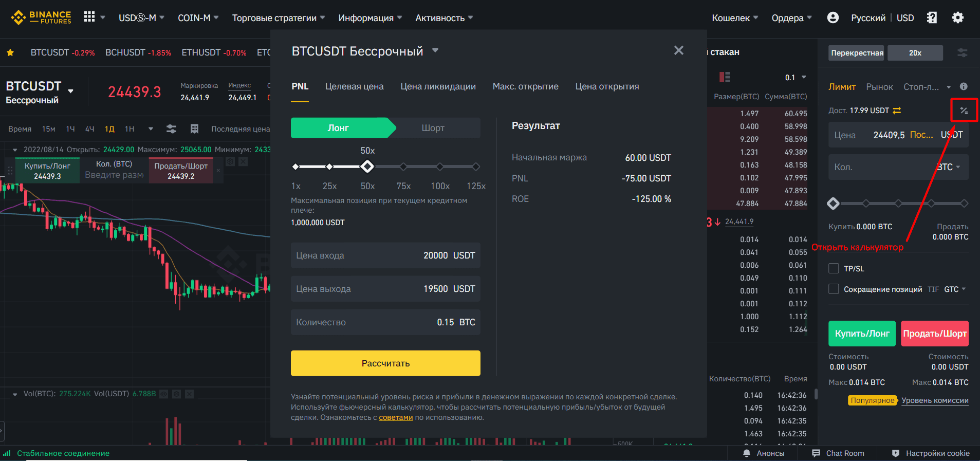Open the Уровень комиссии link
The width and height of the screenshot is (980, 461).
[x=935, y=400]
